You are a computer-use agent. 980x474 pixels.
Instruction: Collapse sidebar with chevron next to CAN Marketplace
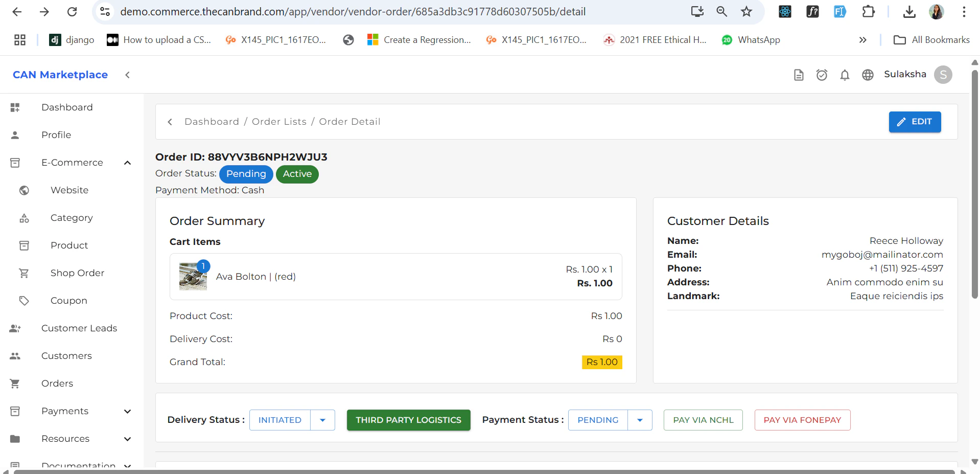(127, 75)
